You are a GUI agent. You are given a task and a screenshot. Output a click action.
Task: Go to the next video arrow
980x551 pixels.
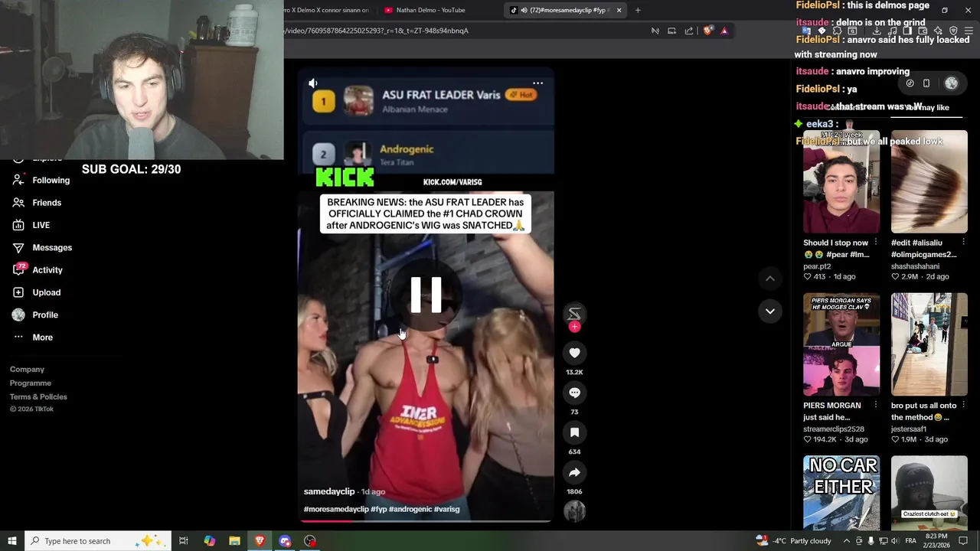(x=770, y=311)
